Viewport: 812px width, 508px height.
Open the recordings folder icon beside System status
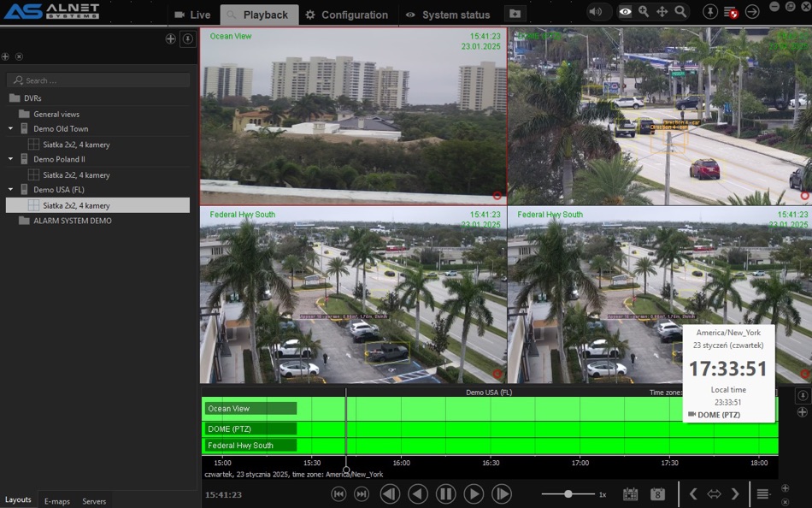click(515, 14)
